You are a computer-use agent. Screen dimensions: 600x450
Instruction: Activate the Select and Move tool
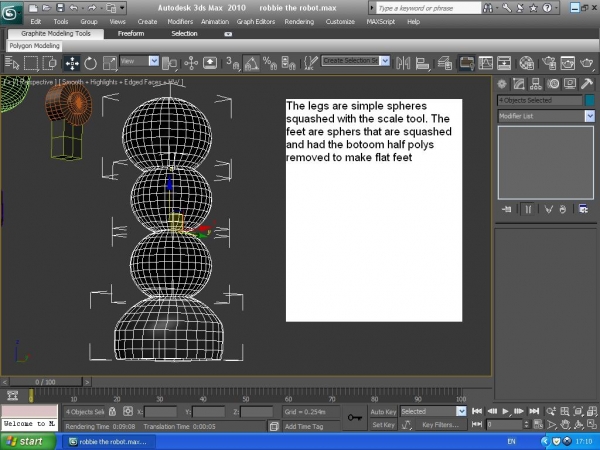[72, 63]
